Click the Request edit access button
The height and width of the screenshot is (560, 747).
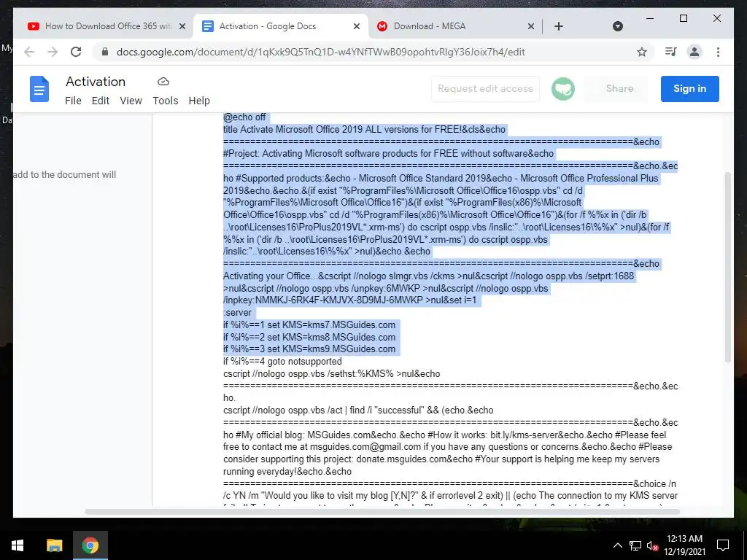(x=485, y=88)
